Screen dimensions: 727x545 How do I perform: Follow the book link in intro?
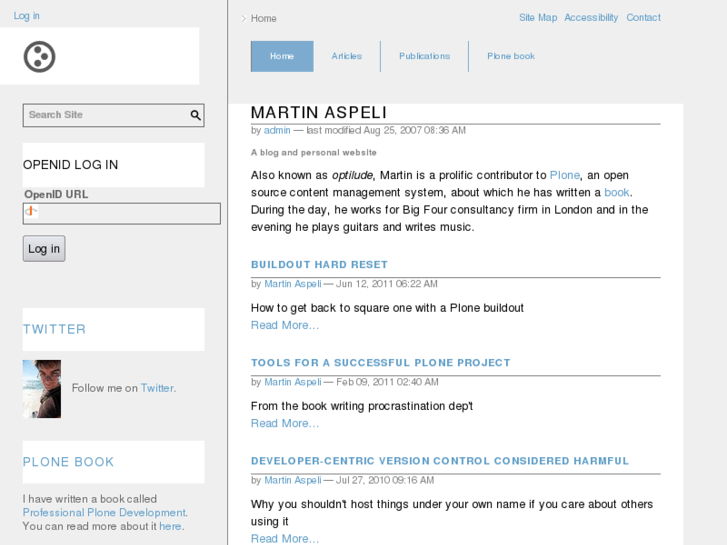(x=617, y=192)
